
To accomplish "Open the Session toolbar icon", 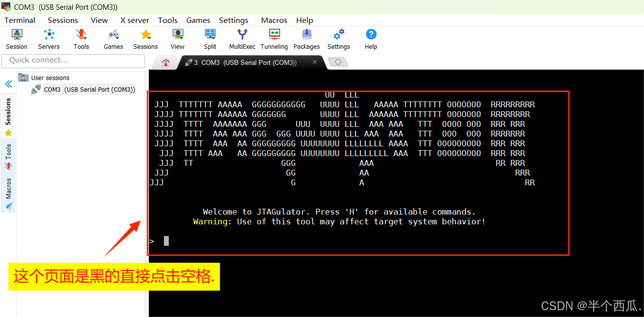I will pos(17,39).
